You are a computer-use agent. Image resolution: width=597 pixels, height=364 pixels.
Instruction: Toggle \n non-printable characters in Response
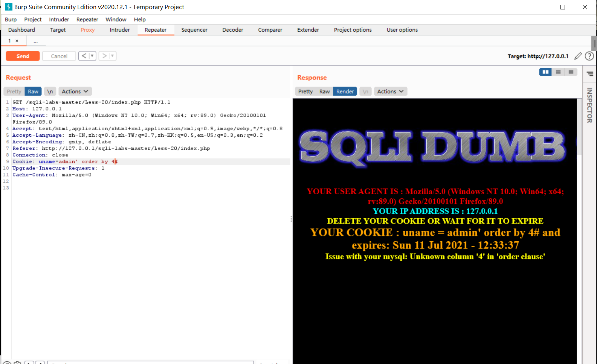pyautogui.click(x=365, y=91)
